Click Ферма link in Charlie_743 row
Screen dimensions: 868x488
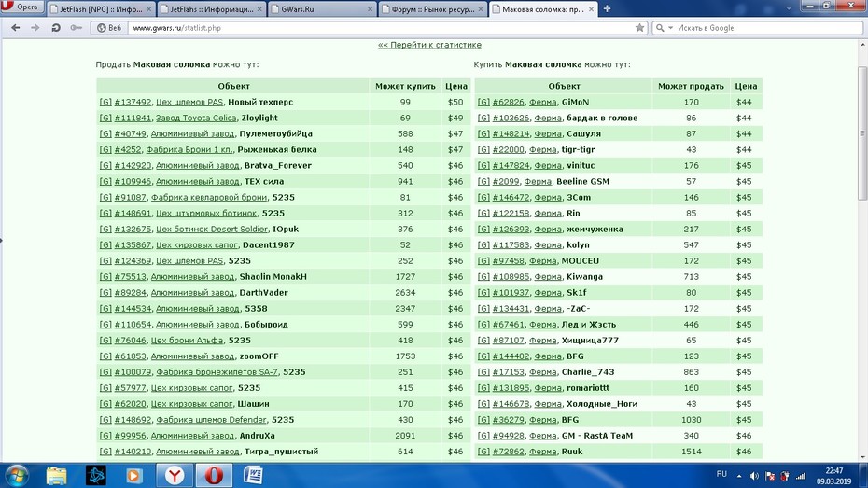point(543,371)
